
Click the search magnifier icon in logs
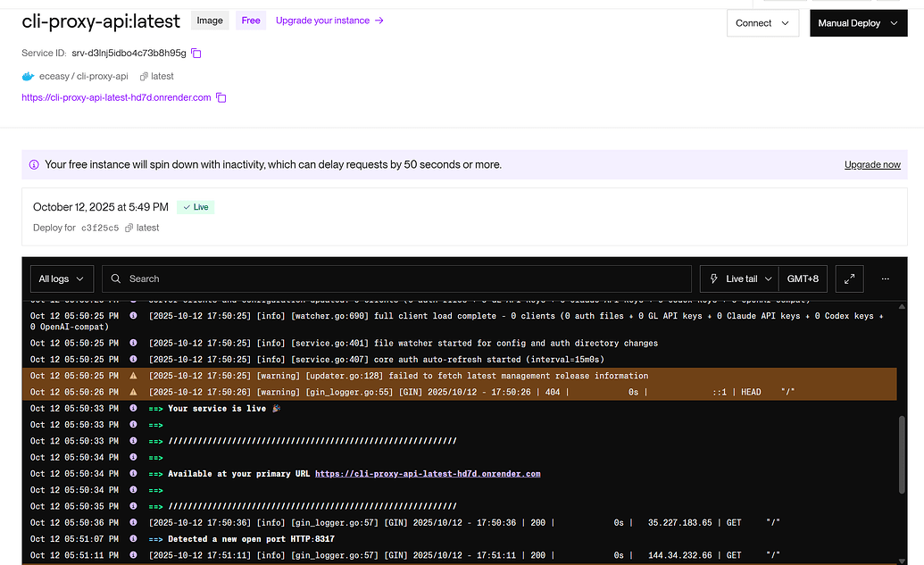point(116,278)
